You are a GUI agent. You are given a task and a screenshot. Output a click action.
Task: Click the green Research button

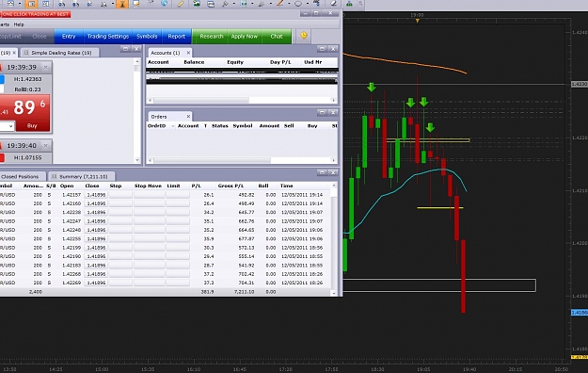212,37
